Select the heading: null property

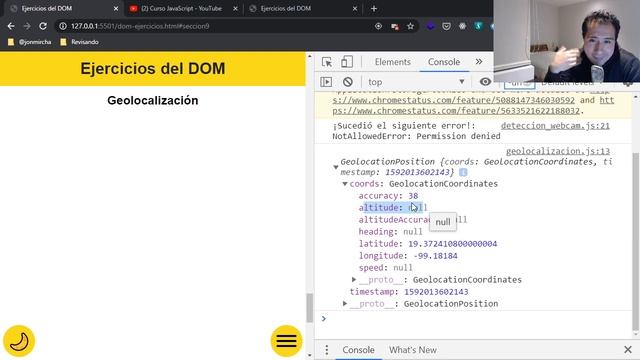(391, 232)
